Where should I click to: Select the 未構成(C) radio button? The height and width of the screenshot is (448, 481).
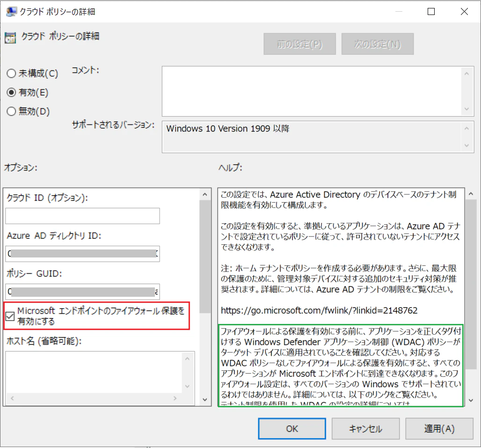point(11,73)
